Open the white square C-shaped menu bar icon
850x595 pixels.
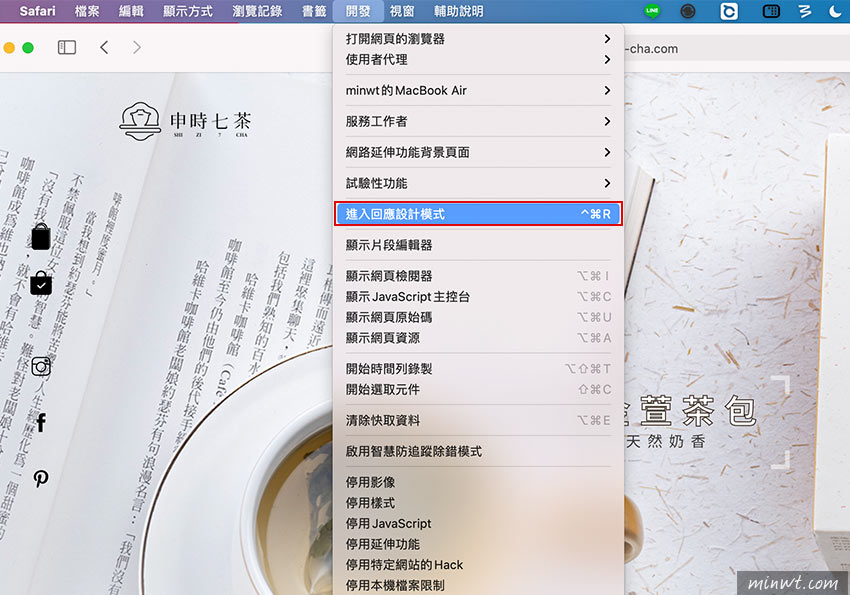click(x=729, y=11)
